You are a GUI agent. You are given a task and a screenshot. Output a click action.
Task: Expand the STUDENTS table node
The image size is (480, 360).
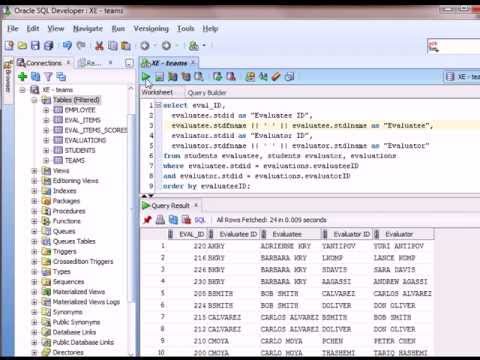click(46, 150)
